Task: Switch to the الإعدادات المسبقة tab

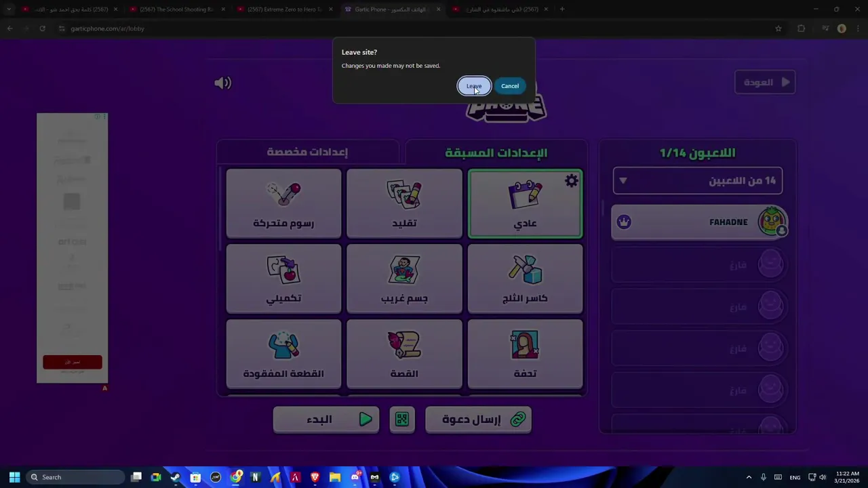Action: pyautogui.click(x=496, y=152)
